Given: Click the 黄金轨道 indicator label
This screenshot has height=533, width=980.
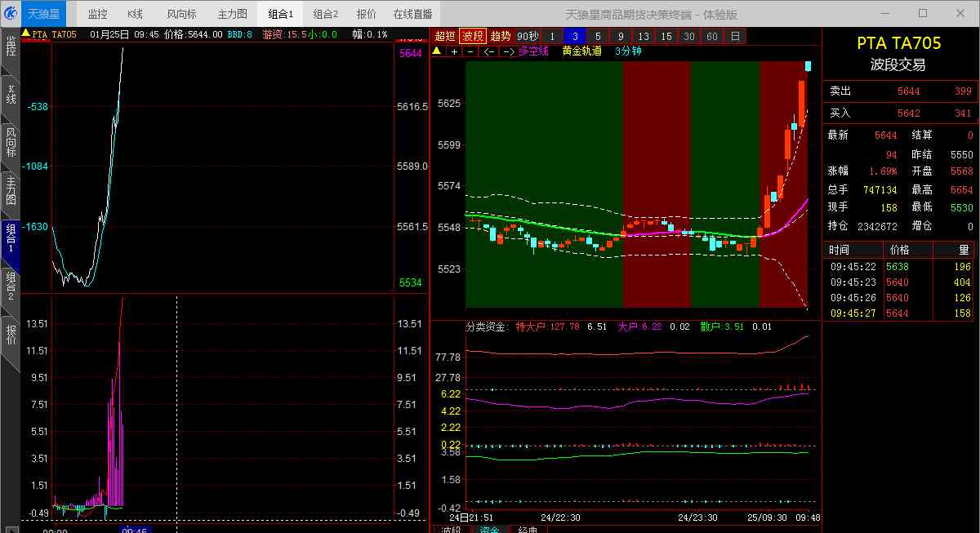Looking at the screenshot, I should (x=581, y=51).
